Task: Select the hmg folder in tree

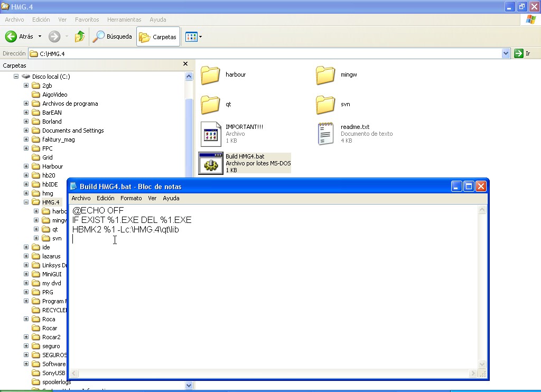Action: click(x=48, y=193)
